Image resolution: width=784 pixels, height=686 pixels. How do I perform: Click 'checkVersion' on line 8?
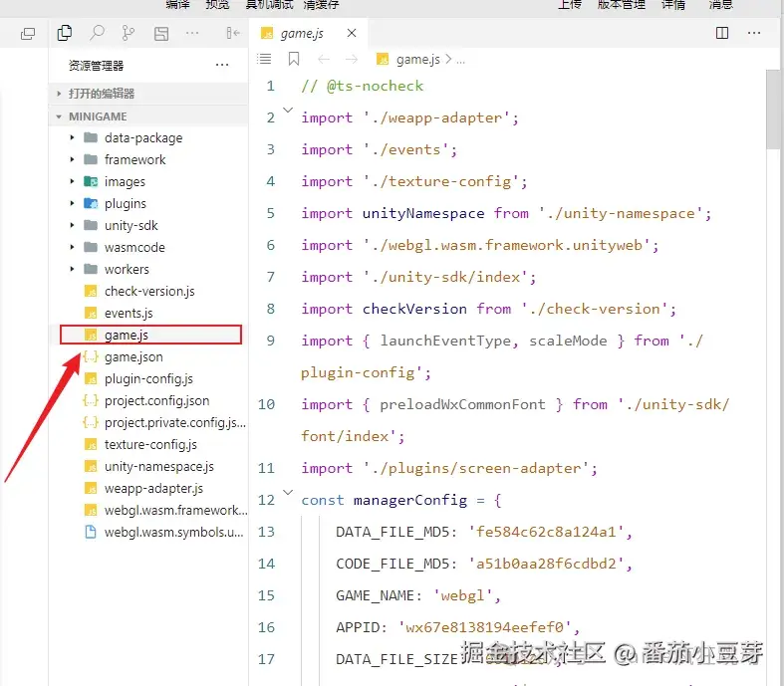tap(414, 309)
